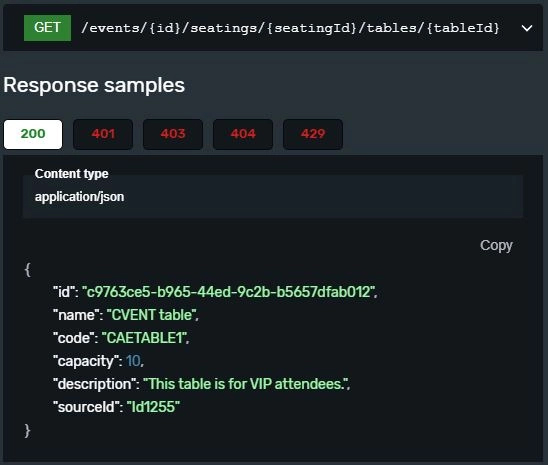Open the 403 response sample
The width and height of the screenshot is (548, 465).
pyautogui.click(x=173, y=134)
